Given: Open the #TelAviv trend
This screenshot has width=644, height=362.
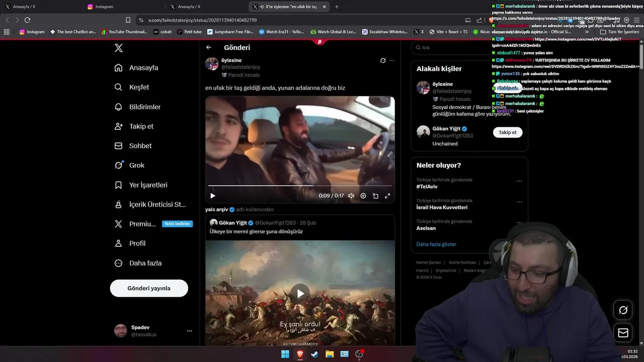Looking at the screenshot, I should coord(427,187).
